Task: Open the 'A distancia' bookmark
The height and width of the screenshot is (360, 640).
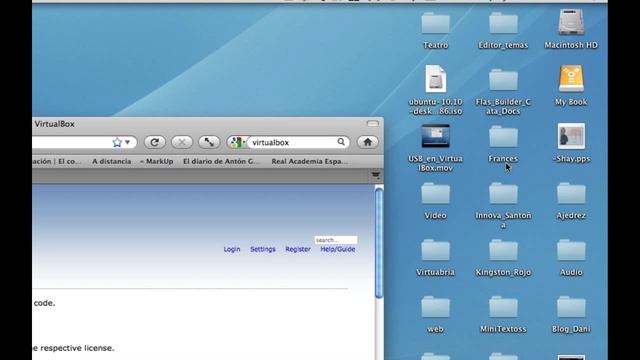Action: coord(111,161)
